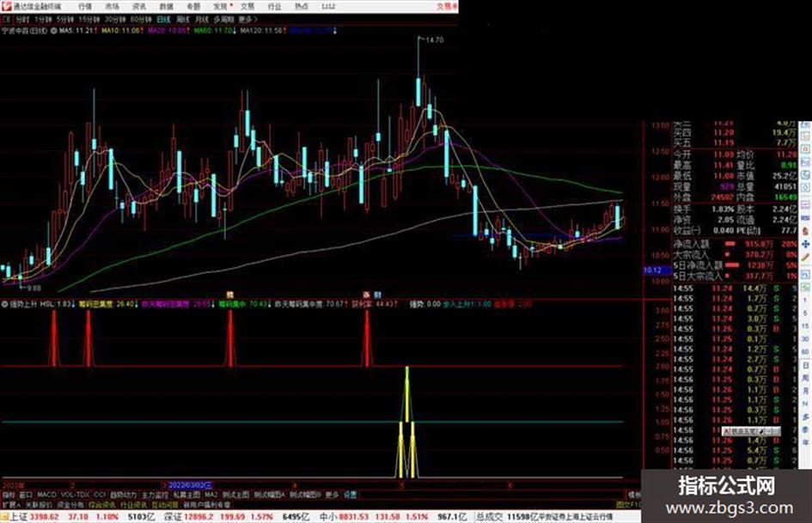
Task: Click the 5日净流入额 row
Action: pyautogui.click(x=736, y=265)
